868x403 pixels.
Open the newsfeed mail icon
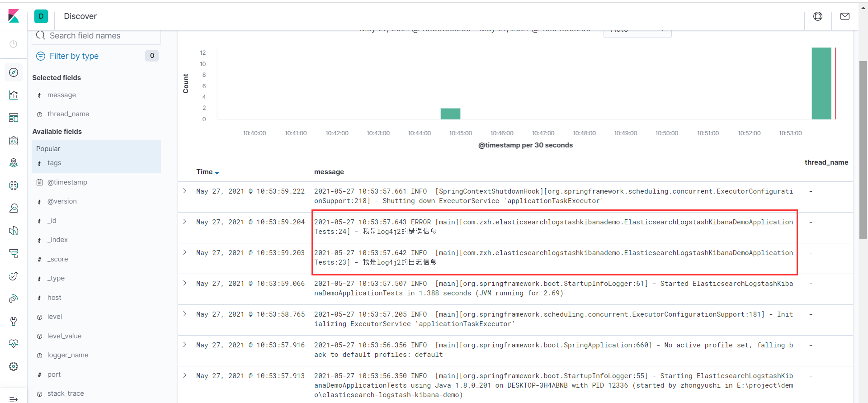tap(845, 16)
